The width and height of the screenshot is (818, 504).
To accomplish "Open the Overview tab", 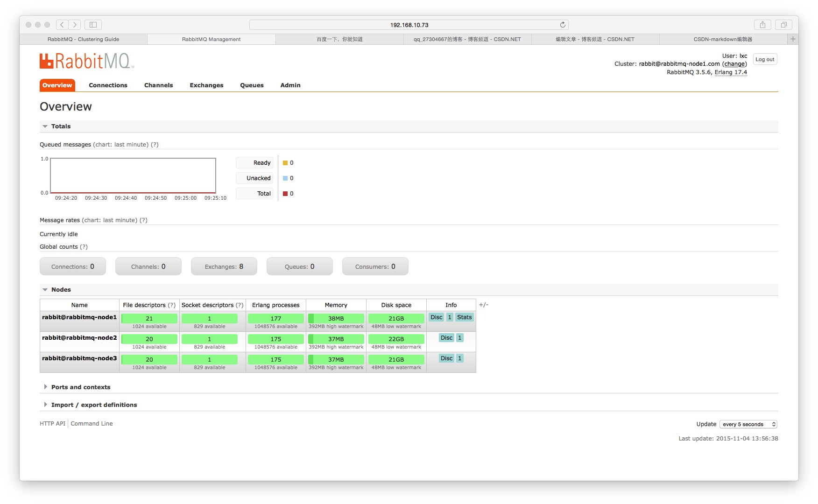I will click(57, 85).
